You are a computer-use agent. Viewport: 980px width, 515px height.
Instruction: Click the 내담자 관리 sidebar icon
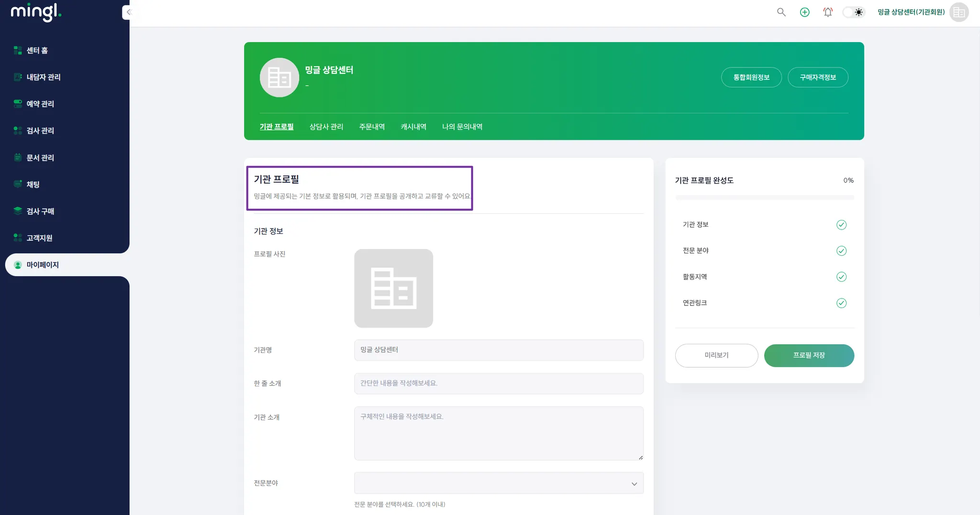pyautogui.click(x=18, y=77)
